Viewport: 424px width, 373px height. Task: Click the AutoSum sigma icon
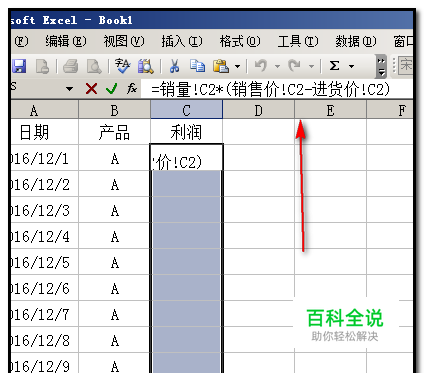click(x=334, y=66)
